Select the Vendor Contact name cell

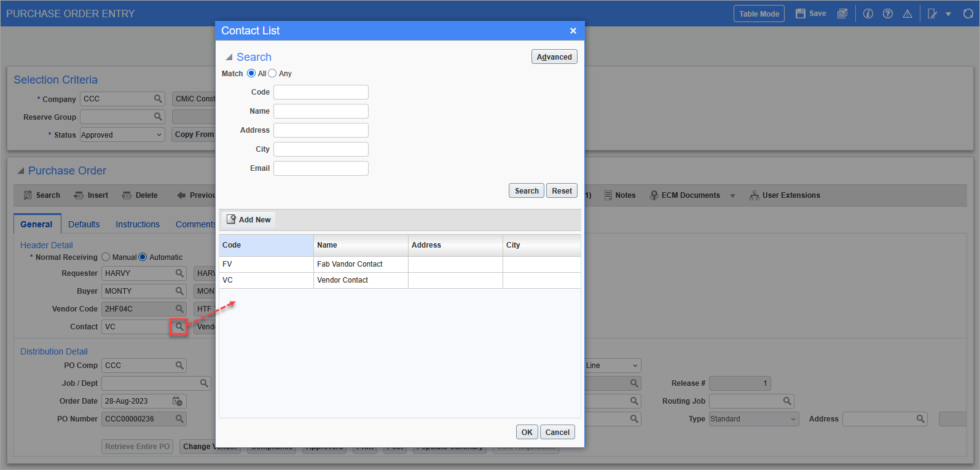pyautogui.click(x=361, y=280)
